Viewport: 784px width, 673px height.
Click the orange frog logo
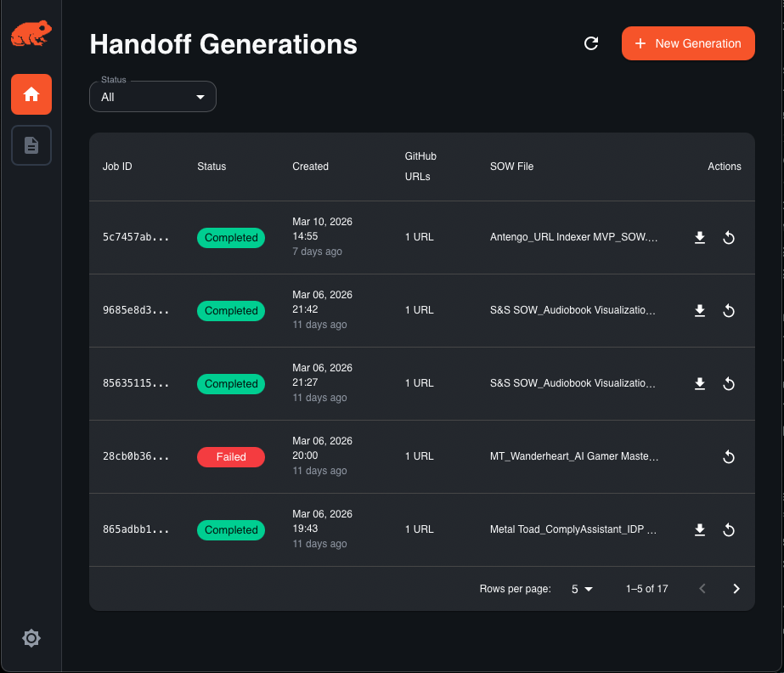31,33
